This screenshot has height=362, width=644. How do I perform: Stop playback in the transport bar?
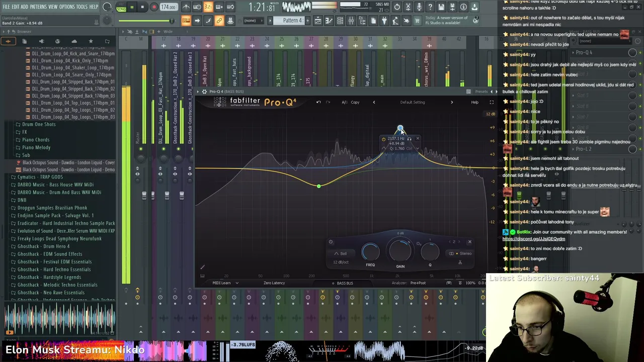click(x=142, y=7)
